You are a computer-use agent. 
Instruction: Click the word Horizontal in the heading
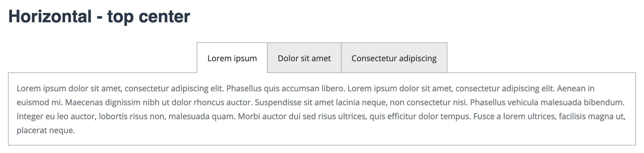click(x=50, y=16)
